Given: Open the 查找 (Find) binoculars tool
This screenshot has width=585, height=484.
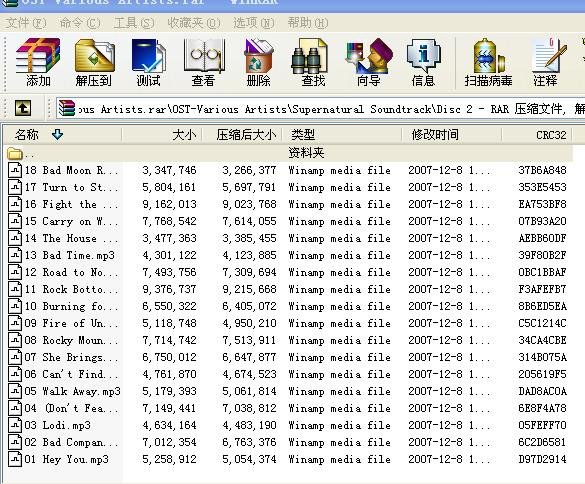Looking at the screenshot, I should [313, 63].
